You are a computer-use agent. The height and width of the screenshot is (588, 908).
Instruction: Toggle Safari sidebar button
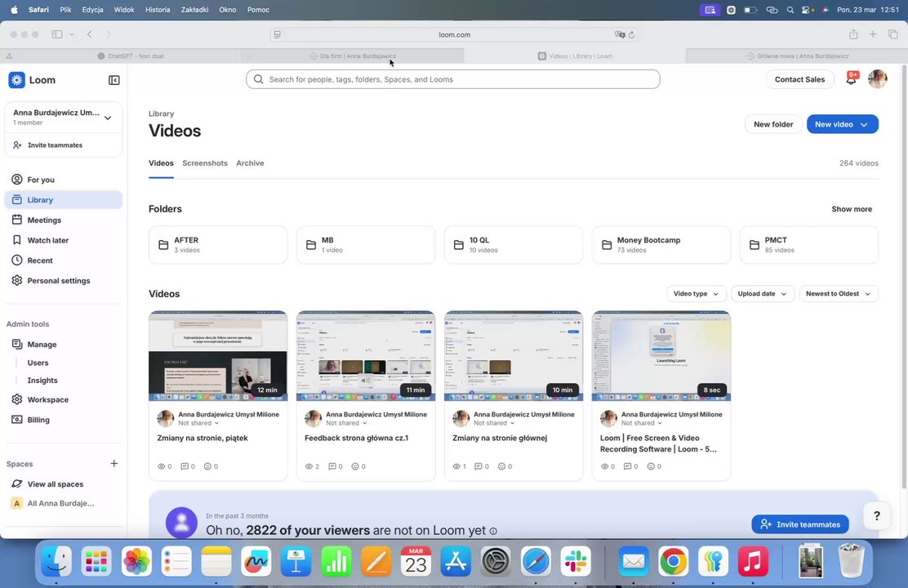pos(57,34)
